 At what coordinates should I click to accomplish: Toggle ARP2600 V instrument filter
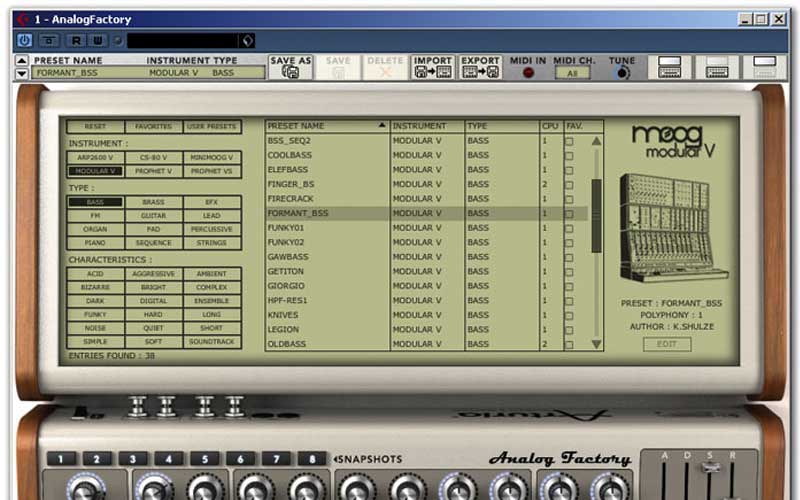pos(95,157)
